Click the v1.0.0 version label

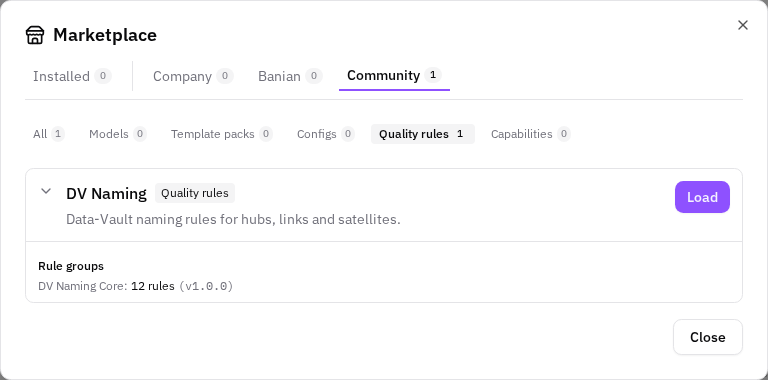[x=206, y=286]
